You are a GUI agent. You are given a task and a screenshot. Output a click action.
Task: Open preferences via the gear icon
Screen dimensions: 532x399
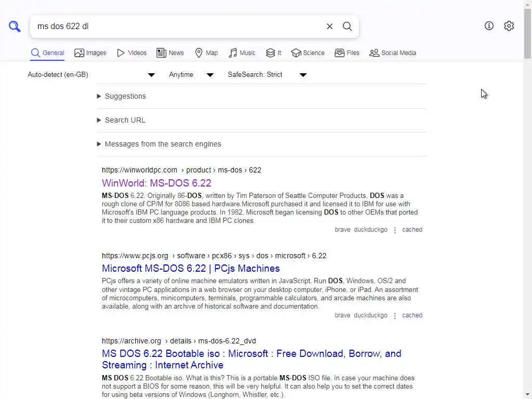click(509, 26)
